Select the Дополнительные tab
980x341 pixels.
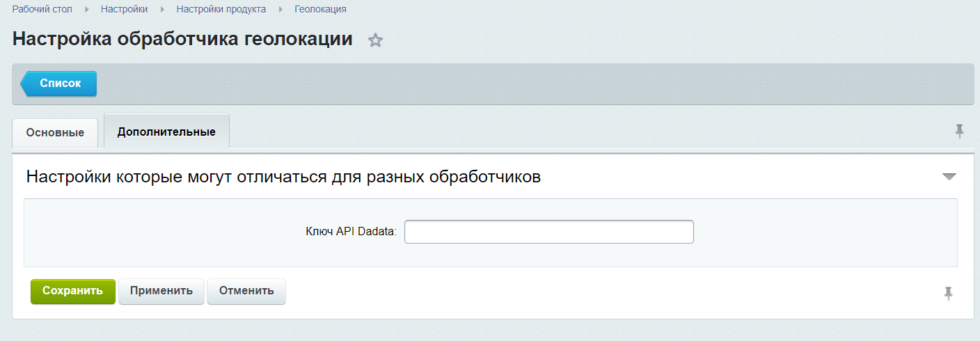pos(166,131)
